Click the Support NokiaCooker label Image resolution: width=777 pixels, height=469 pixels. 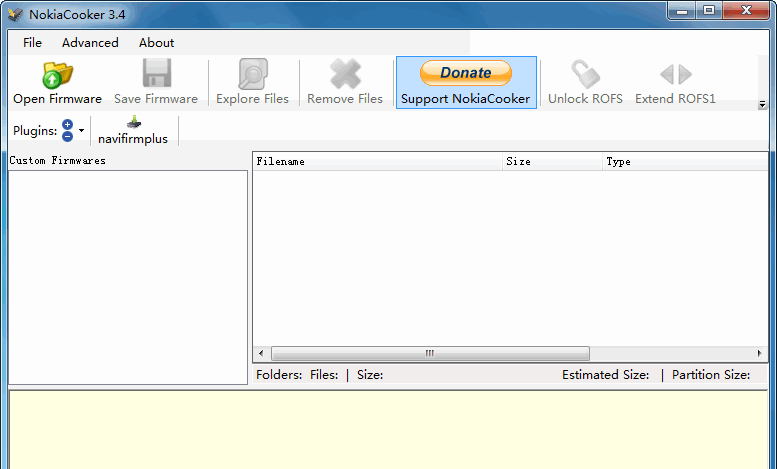point(465,99)
